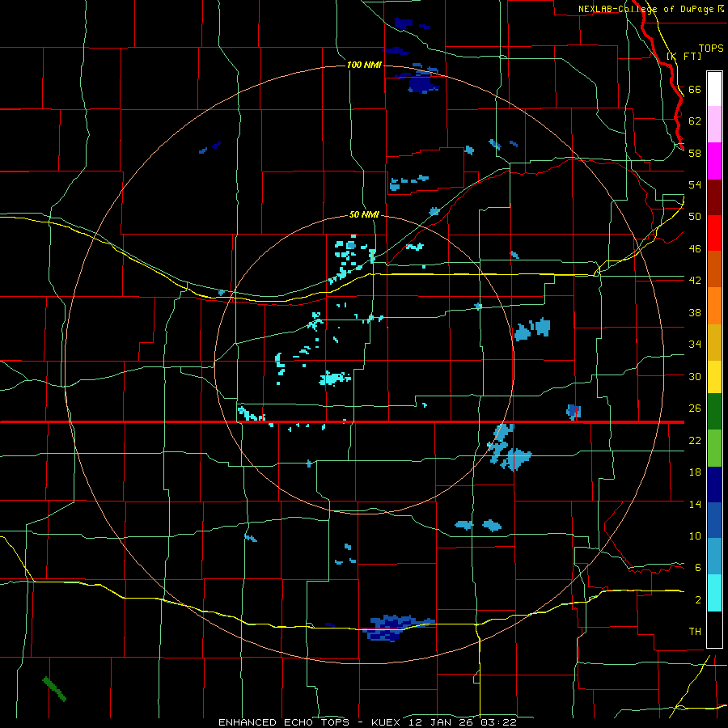
Task: Select the 50 NMI range ring label
Action: point(364,214)
